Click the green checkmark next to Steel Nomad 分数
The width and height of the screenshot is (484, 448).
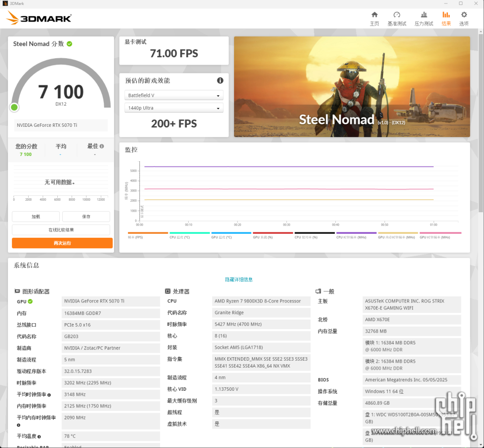click(70, 44)
